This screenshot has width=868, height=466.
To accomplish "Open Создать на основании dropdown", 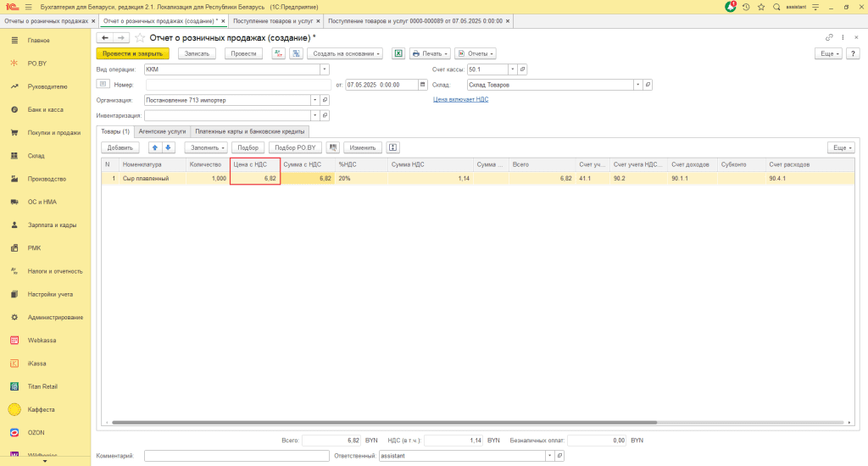I will [346, 53].
